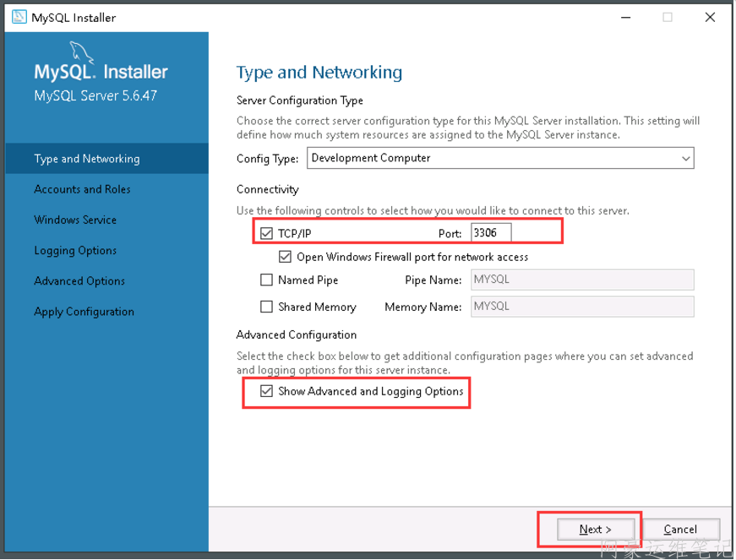Enable the Named Pipe checkbox
The image size is (736, 560).
(267, 280)
